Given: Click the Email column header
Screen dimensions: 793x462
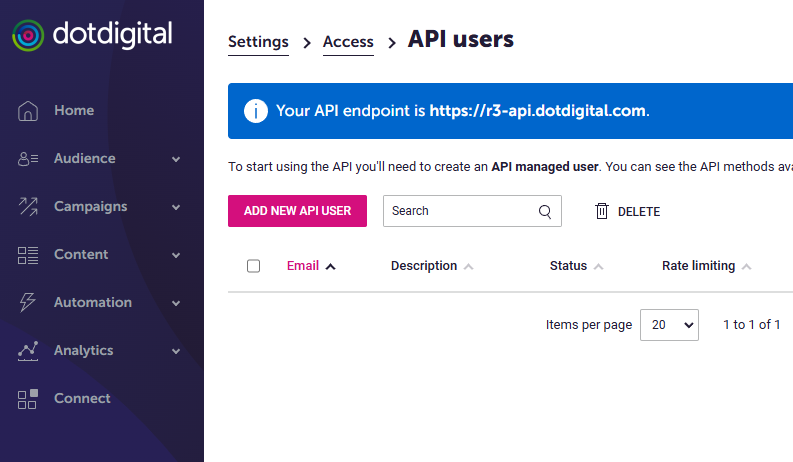Looking at the screenshot, I should pos(302,266).
